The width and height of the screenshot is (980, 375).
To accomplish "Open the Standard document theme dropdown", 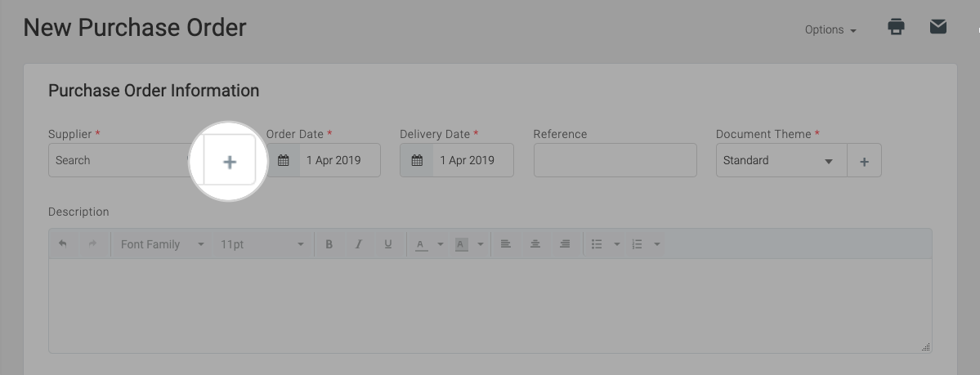I will [x=781, y=161].
